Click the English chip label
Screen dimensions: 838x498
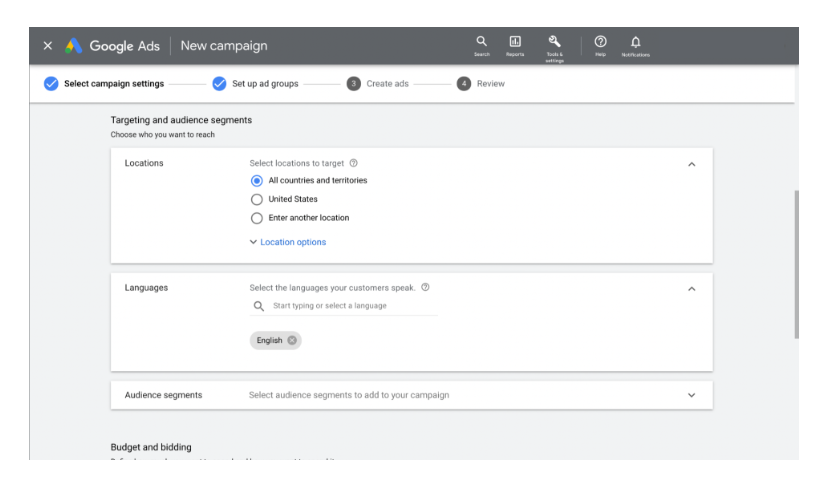click(x=269, y=340)
